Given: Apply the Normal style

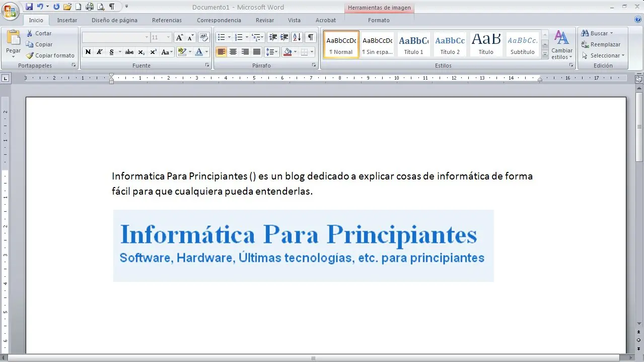Looking at the screenshot, I should point(341,45).
